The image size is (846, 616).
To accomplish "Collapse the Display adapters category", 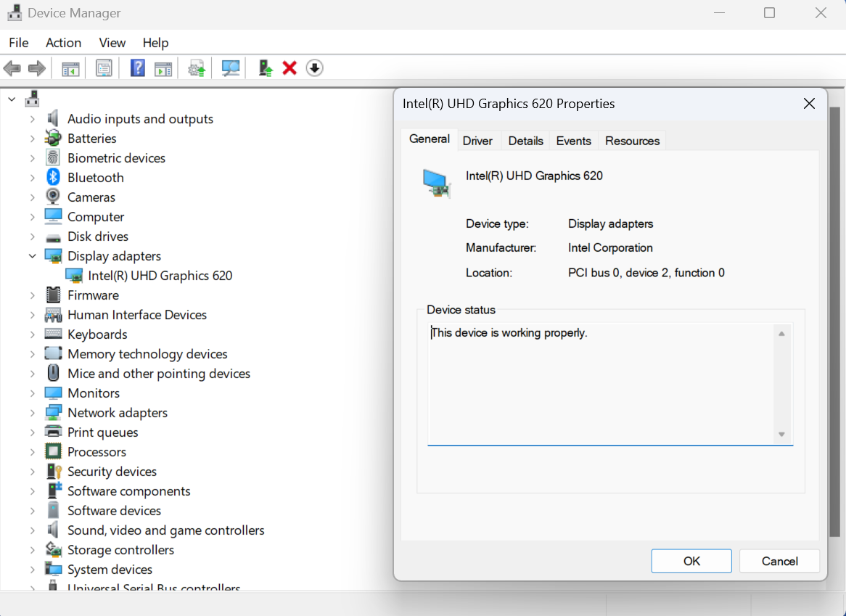I will point(32,256).
